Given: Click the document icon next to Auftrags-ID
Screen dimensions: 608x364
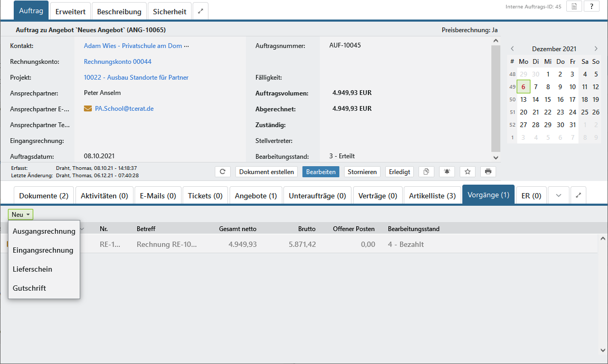Looking at the screenshot, I should point(574,7).
